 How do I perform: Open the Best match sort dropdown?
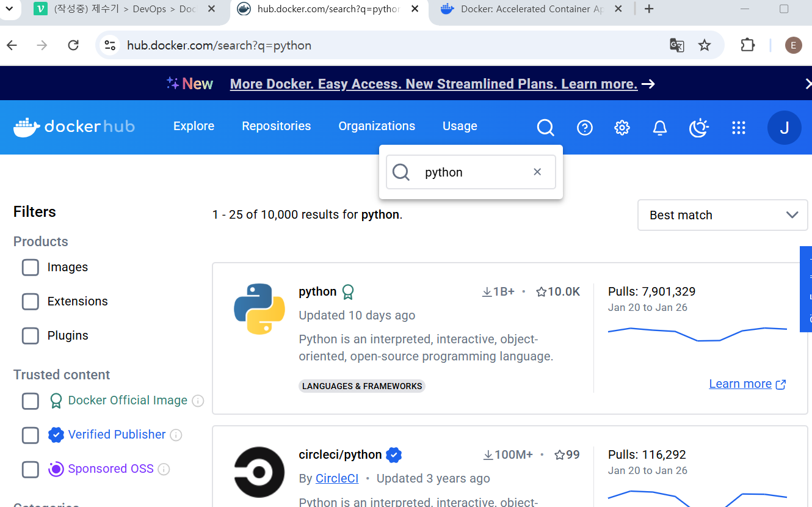(x=723, y=215)
